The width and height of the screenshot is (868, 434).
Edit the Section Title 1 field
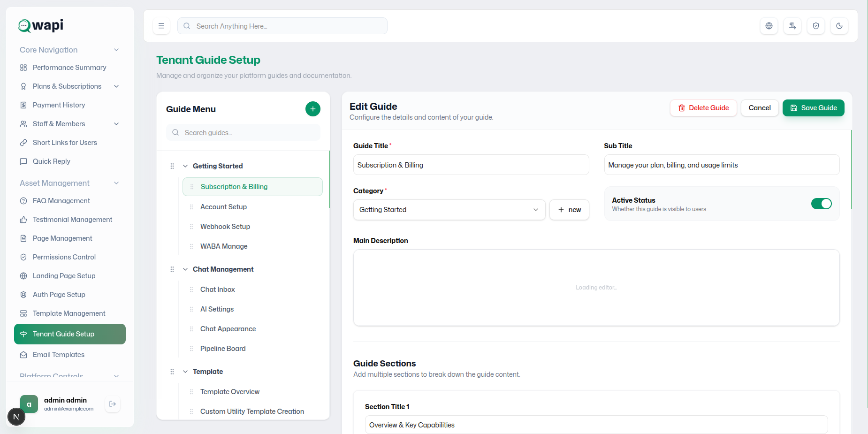click(x=596, y=425)
